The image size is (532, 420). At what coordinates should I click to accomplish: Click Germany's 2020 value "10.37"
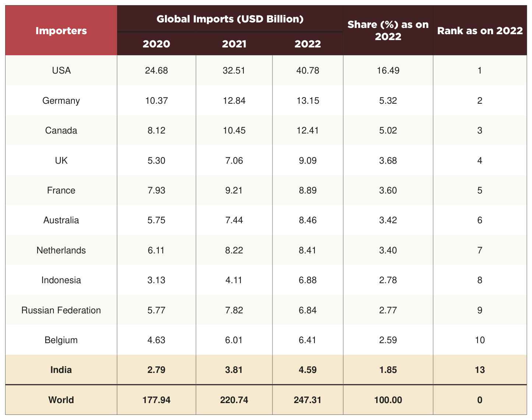[156, 100]
